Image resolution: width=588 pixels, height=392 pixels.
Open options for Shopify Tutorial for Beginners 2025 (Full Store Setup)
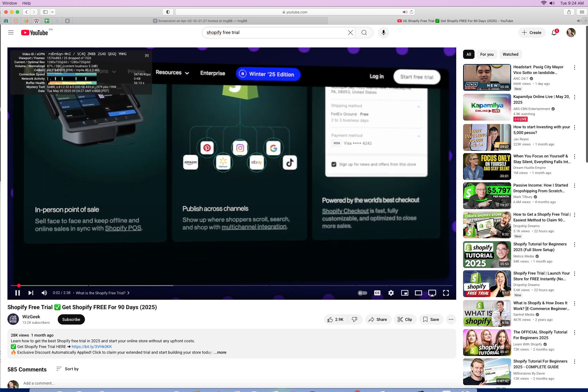pos(574,245)
